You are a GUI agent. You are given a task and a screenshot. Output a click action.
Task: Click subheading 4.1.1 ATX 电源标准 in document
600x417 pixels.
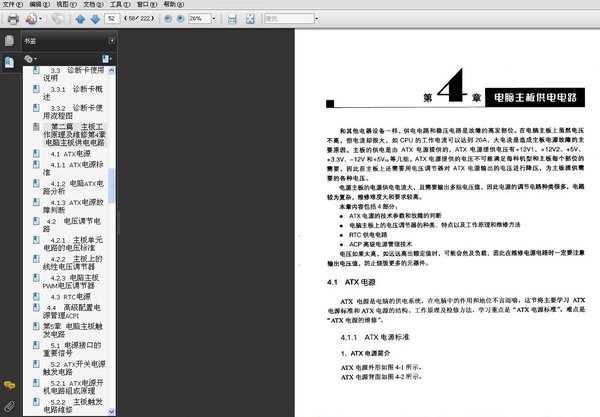tap(375, 337)
